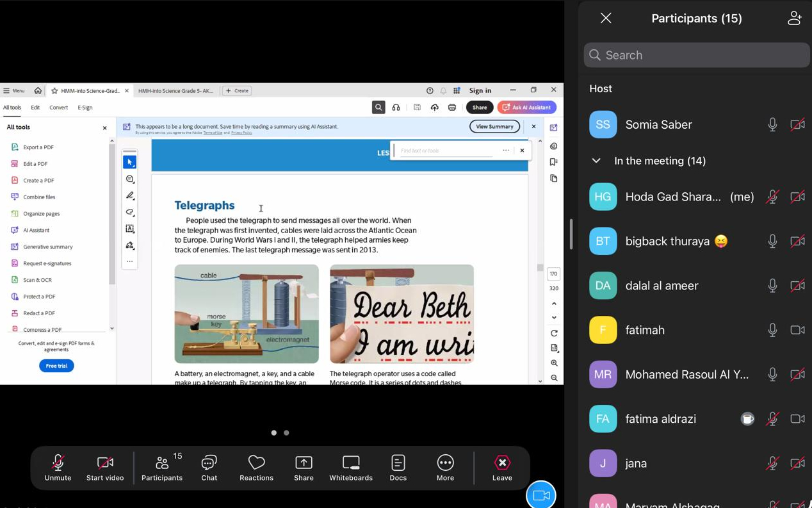Select participant fatimah in the list
Image resolution: width=812 pixels, height=508 pixels.
pos(645,331)
